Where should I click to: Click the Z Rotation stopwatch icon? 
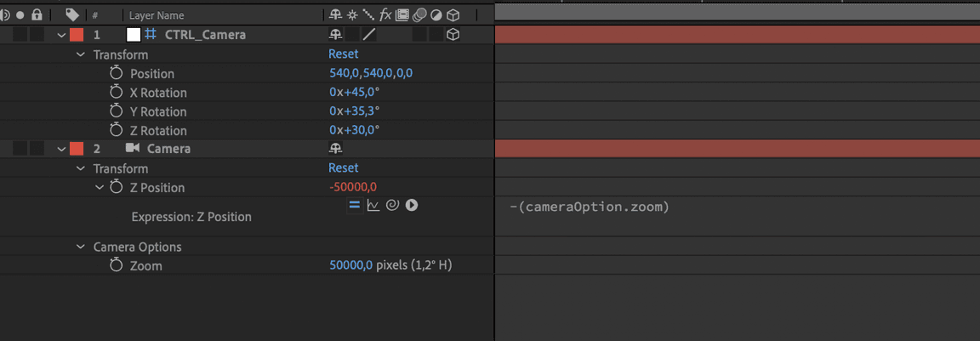click(117, 130)
